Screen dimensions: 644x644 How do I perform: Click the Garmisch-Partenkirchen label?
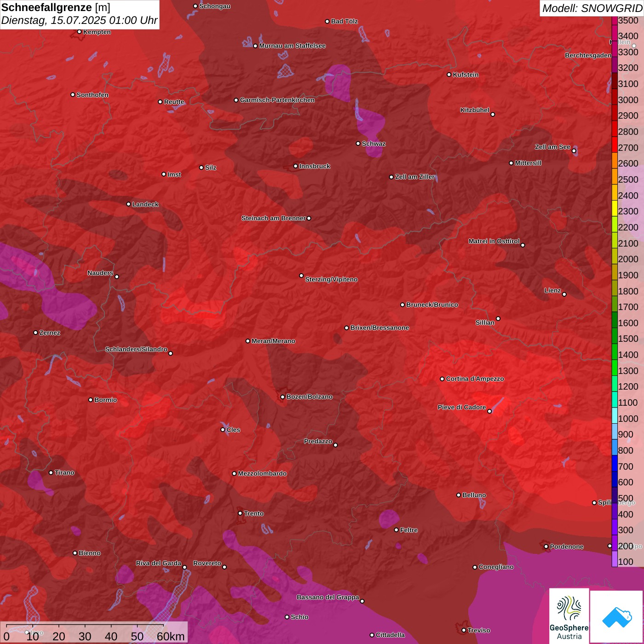(277, 100)
